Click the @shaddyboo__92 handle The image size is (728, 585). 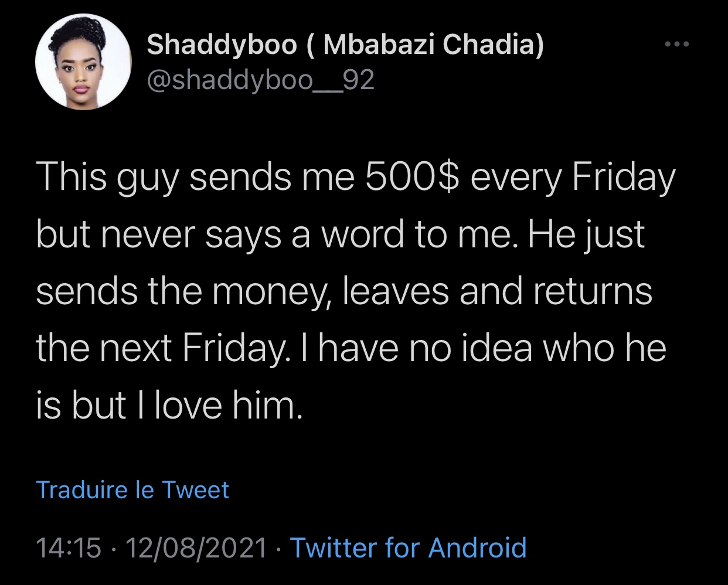[260, 80]
